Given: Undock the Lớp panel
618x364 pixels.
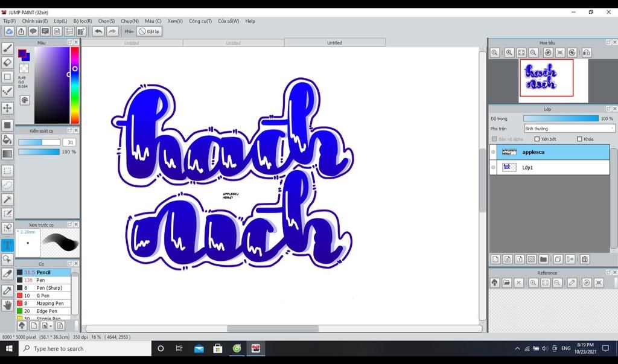Looking at the screenshot, I should coord(608,109).
